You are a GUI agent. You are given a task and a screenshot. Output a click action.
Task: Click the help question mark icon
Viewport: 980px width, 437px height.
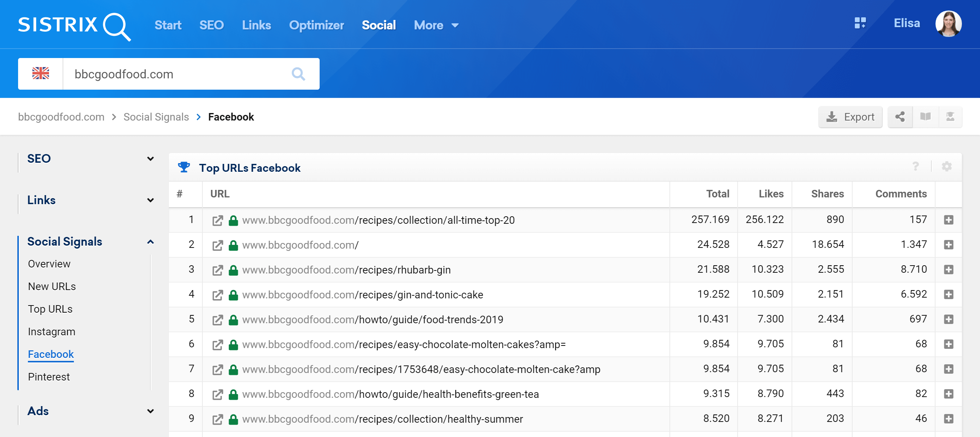tap(915, 167)
